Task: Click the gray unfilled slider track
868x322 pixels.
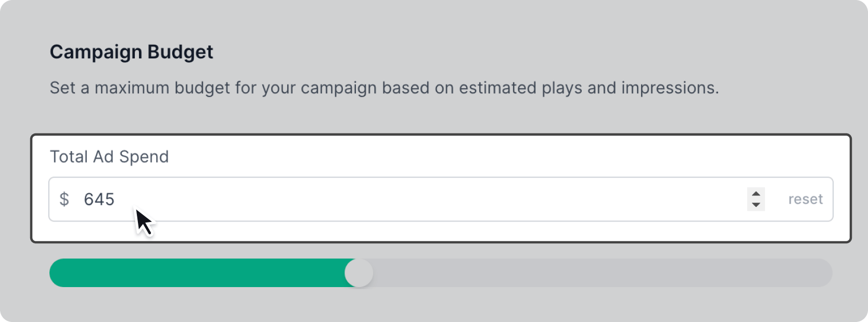Action: pos(598,273)
